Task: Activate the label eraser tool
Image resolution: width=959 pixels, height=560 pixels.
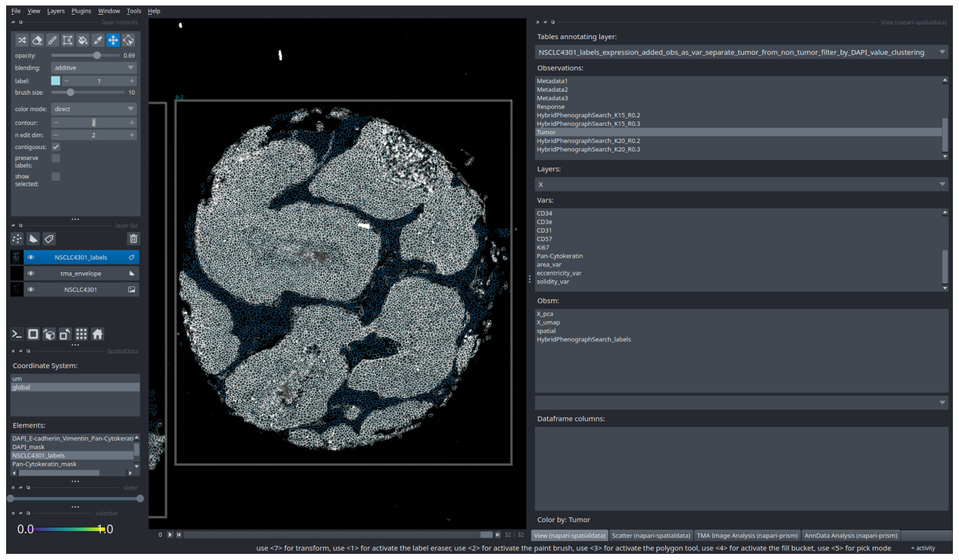Action: pyautogui.click(x=37, y=40)
